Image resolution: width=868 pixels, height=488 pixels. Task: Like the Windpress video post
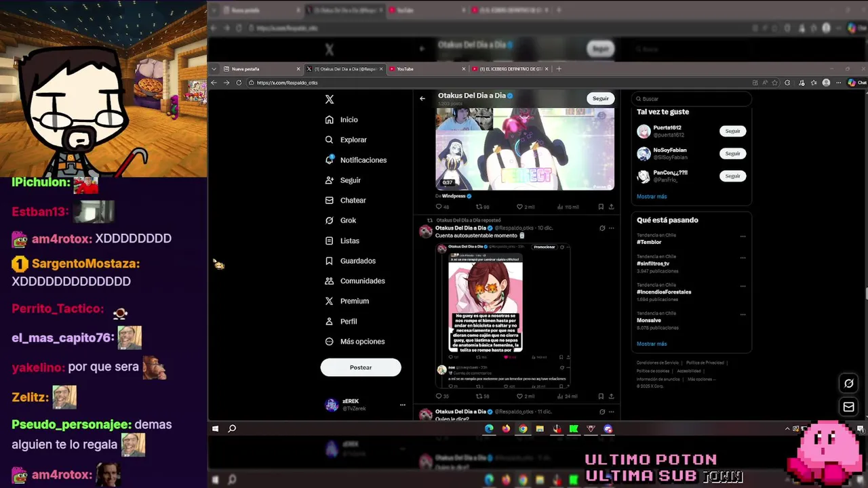(526, 207)
